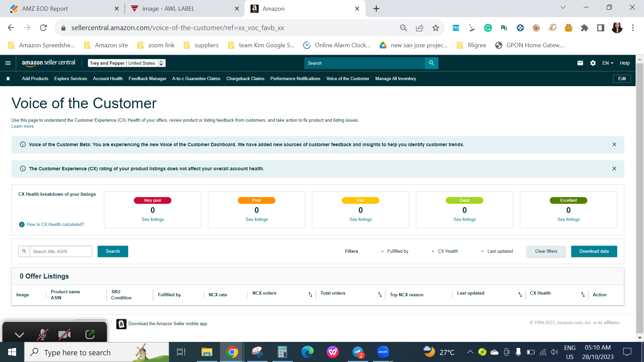Click the page vertical scrollbar
The height and width of the screenshot is (362, 644).
click(640, 198)
